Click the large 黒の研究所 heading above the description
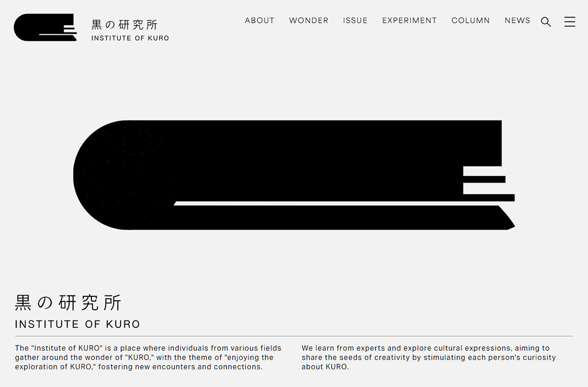Viewport: 588px width, 387px height. 68,303
